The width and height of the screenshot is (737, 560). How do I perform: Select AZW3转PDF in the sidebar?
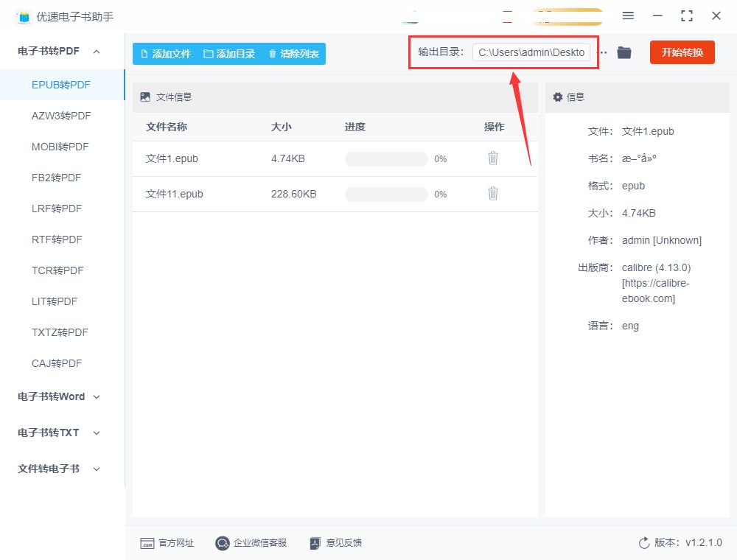click(x=61, y=116)
